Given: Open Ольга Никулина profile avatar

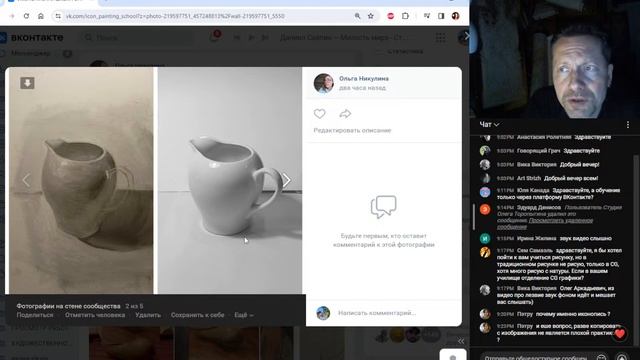Looking at the screenshot, I should [324, 83].
